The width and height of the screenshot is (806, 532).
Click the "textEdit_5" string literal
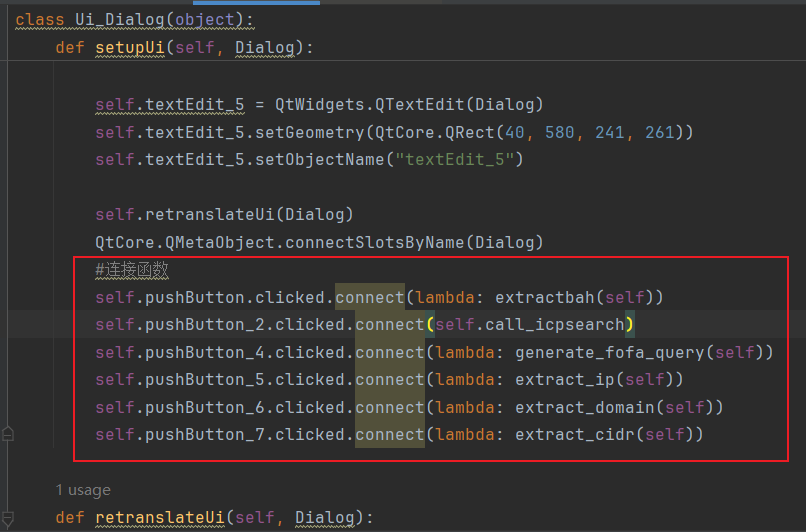455,160
